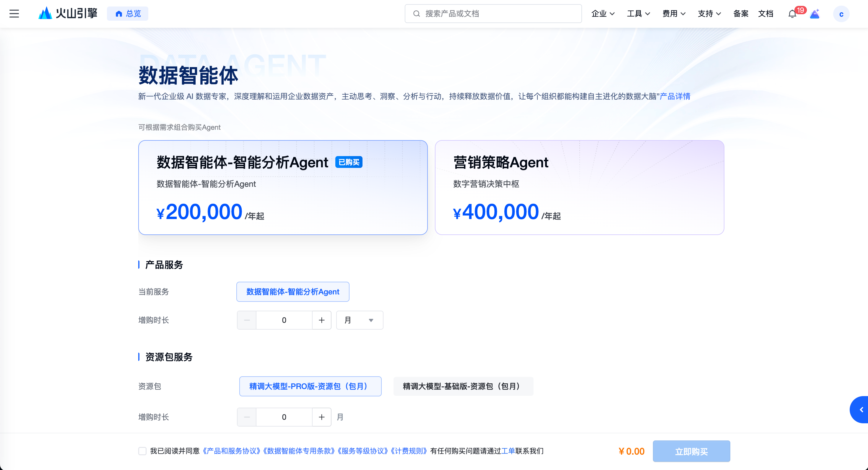Click the 立即购买 button
This screenshot has height=470, width=868.
691,451
